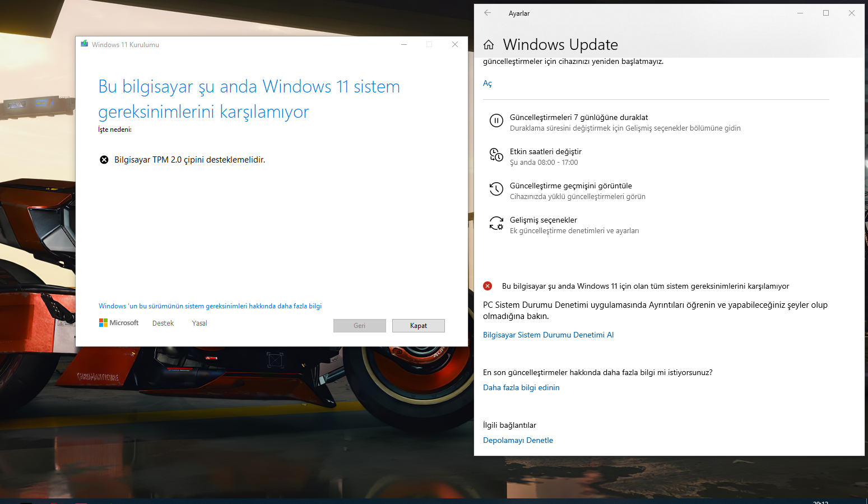Click the "Windows Update" page heading

(560, 45)
